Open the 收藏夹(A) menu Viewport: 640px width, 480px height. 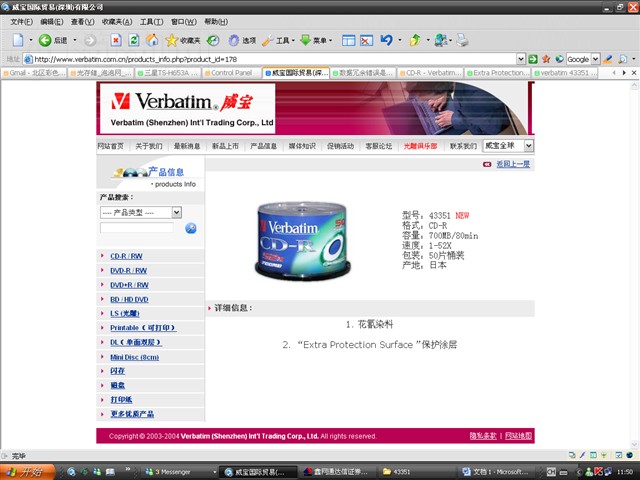(117, 22)
